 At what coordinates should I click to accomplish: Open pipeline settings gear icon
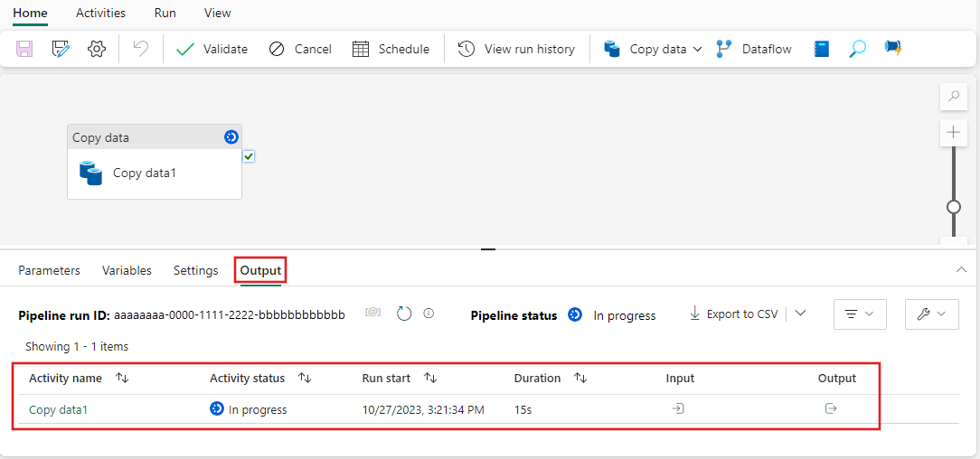click(x=97, y=49)
